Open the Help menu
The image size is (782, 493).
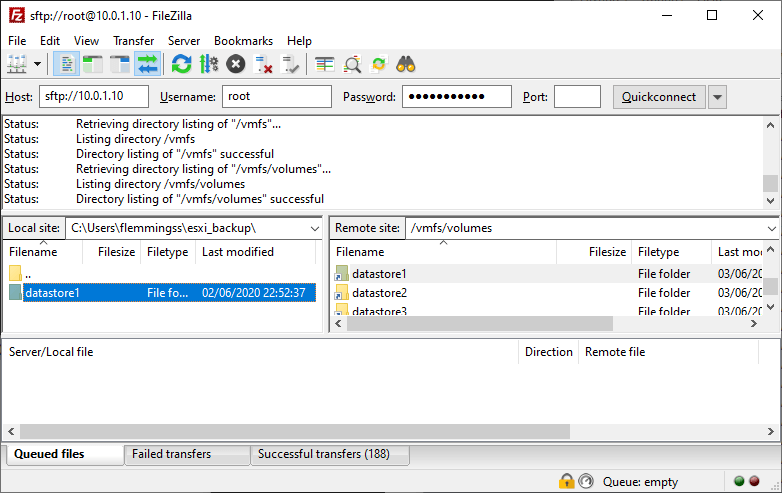pyautogui.click(x=299, y=41)
